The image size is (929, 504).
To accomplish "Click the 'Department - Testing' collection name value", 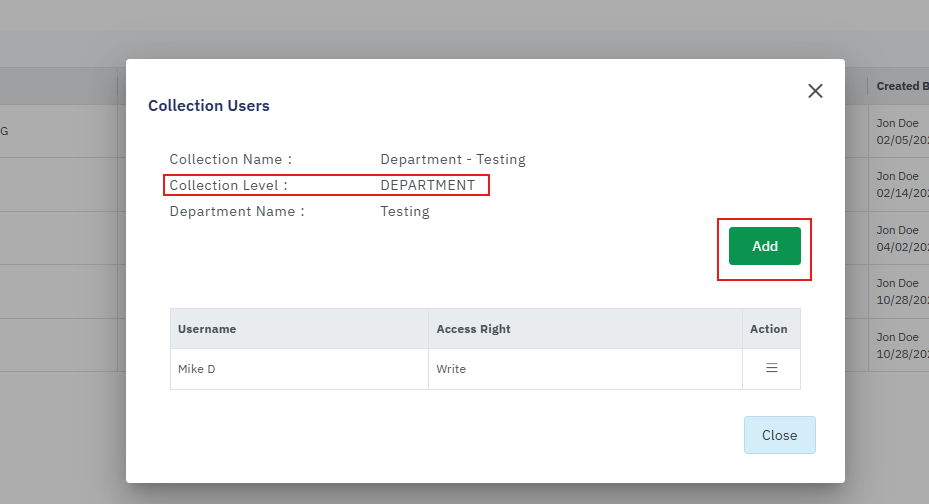I will tap(452, 159).
